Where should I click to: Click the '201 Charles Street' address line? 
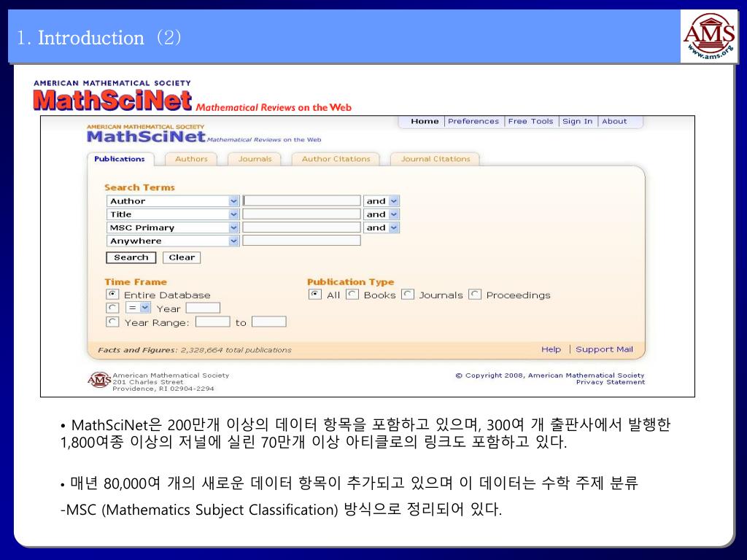147,382
